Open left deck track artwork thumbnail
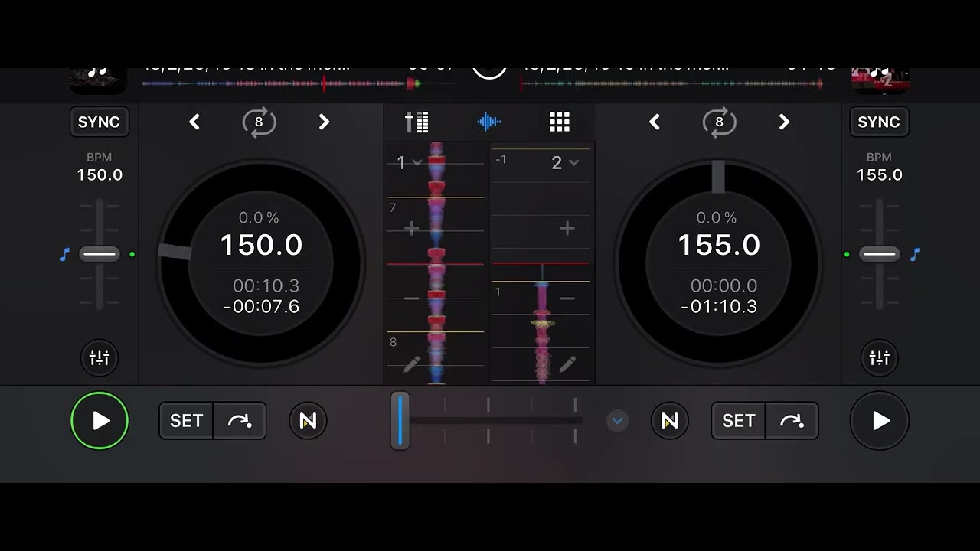The image size is (980, 551). click(x=98, y=80)
